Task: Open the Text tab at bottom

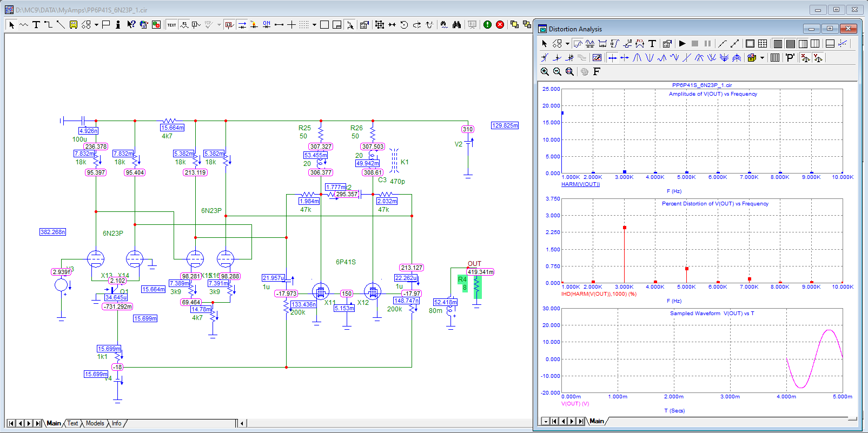Action: coord(72,423)
